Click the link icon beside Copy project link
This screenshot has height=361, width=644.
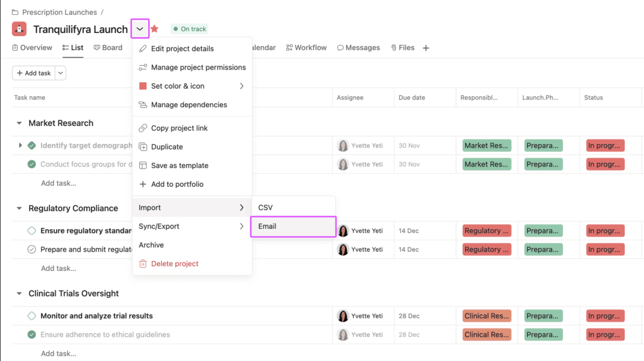click(143, 128)
